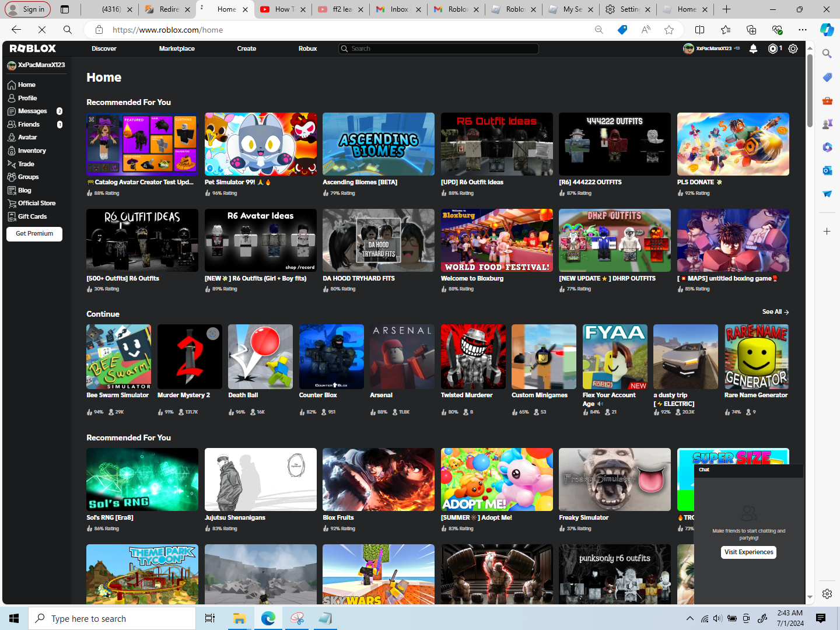Open Marketplace in the Roblox top menu
The image size is (840, 630).
[177, 48]
